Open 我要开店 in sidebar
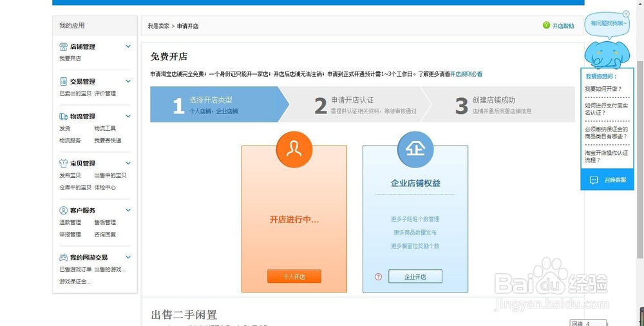This screenshot has width=644, height=326. pos(70,59)
